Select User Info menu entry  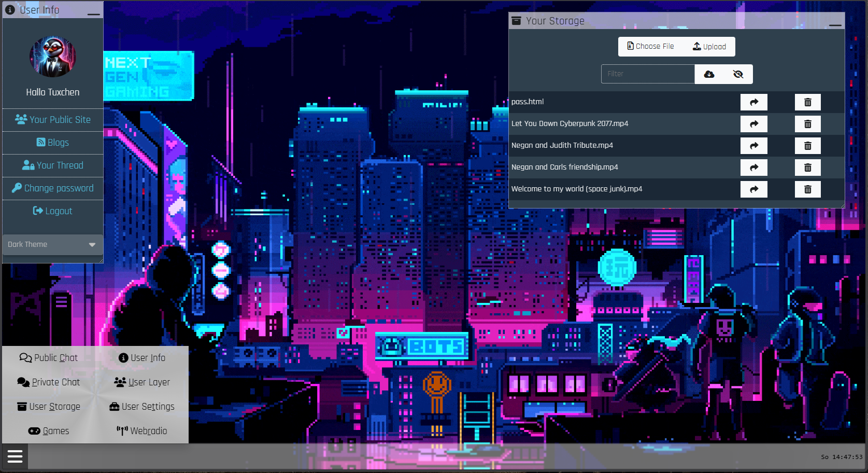click(x=142, y=358)
